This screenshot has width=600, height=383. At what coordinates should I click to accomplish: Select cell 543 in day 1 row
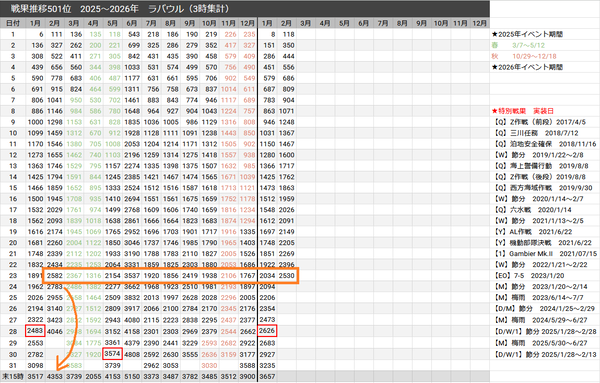pos(134,34)
